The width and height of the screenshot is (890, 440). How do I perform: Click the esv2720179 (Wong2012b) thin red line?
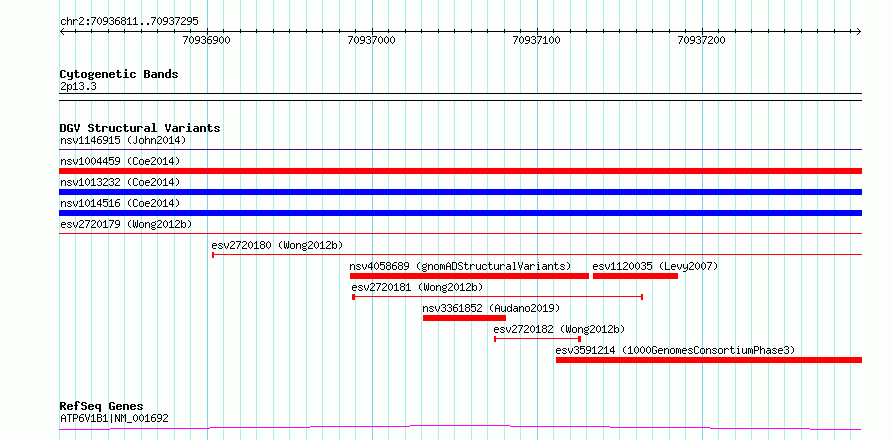pos(460,233)
